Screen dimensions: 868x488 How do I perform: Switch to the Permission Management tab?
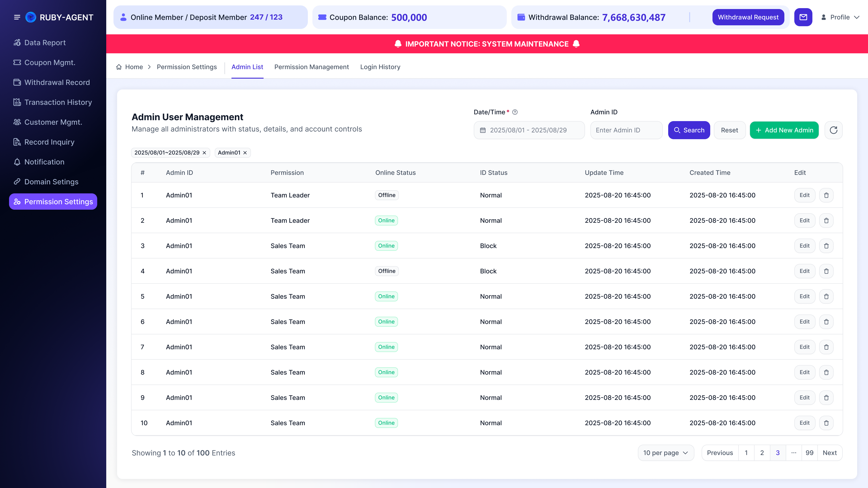(x=311, y=67)
